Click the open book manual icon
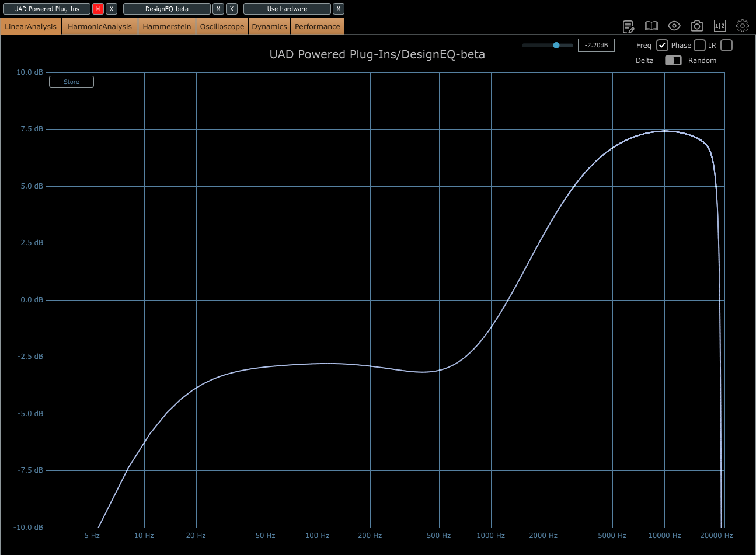 (x=651, y=26)
